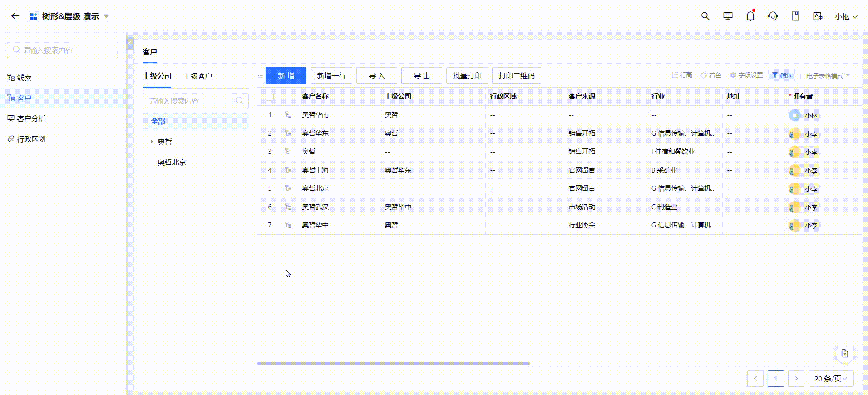This screenshot has width=868, height=395.
Task: Click the tree icon in row 奥哲上海
Action: 288,170
